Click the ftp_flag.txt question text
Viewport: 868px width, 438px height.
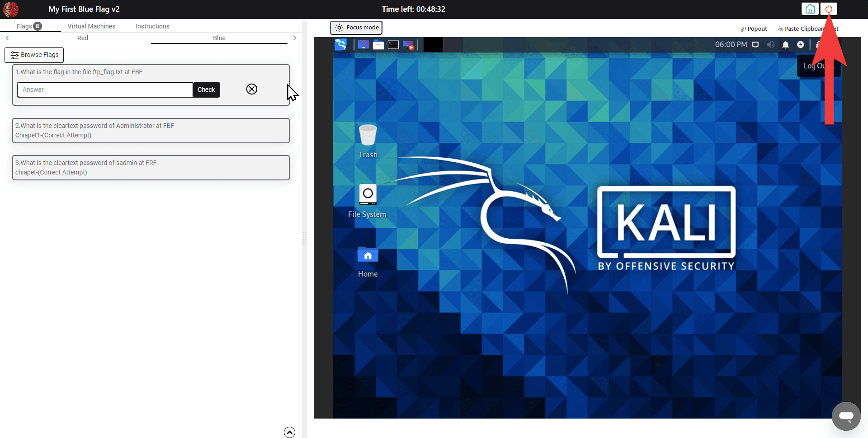[79, 72]
